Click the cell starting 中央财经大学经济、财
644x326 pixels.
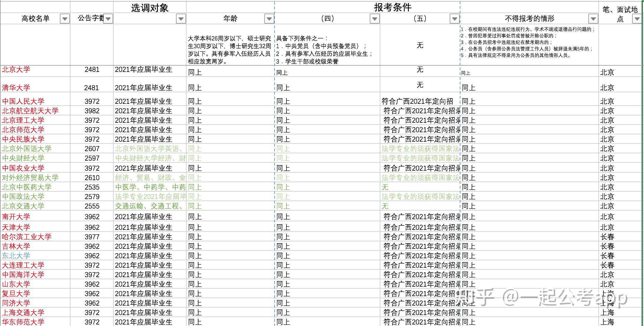[x=150, y=158]
